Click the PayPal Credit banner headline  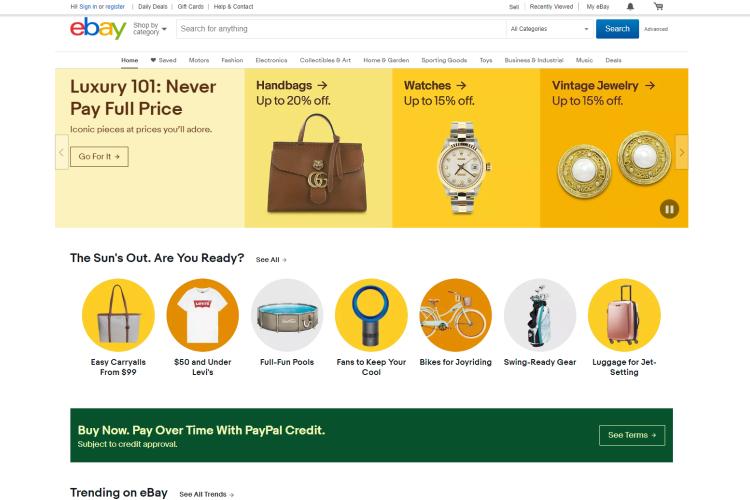tap(201, 430)
